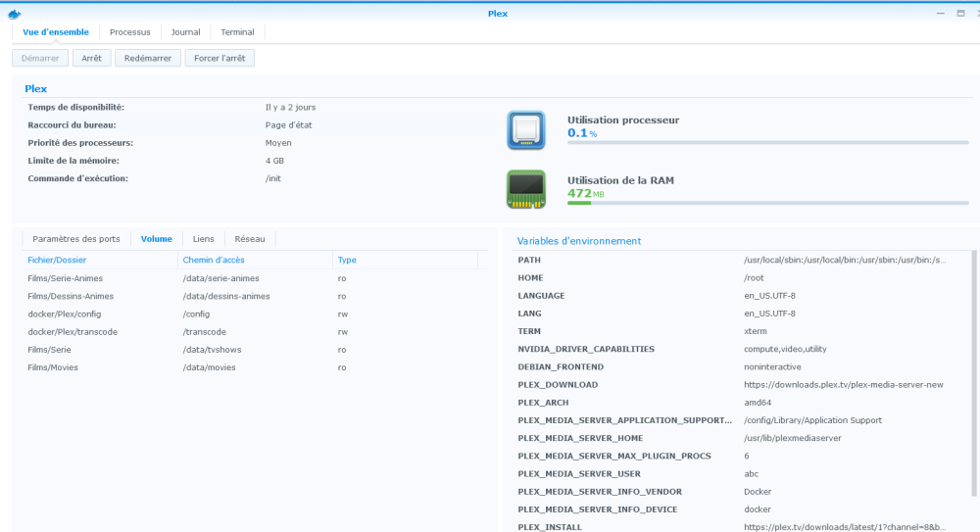Click the Redémarrer button

(148, 59)
